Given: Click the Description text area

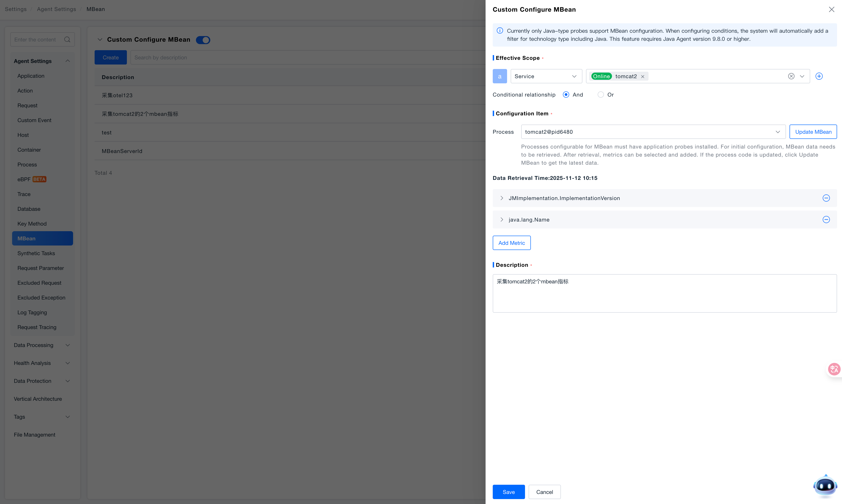Looking at the screenshot, I should [664, 293].
